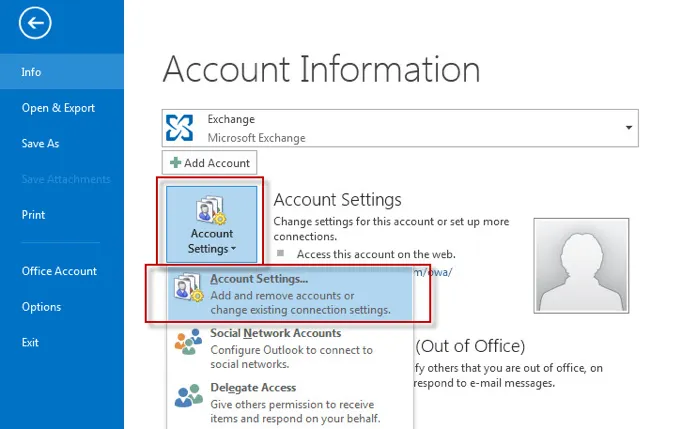Viewport: 682px width, 429px height.
Task: Click the green plus icon on Add Account
Action: pos(175,163)
